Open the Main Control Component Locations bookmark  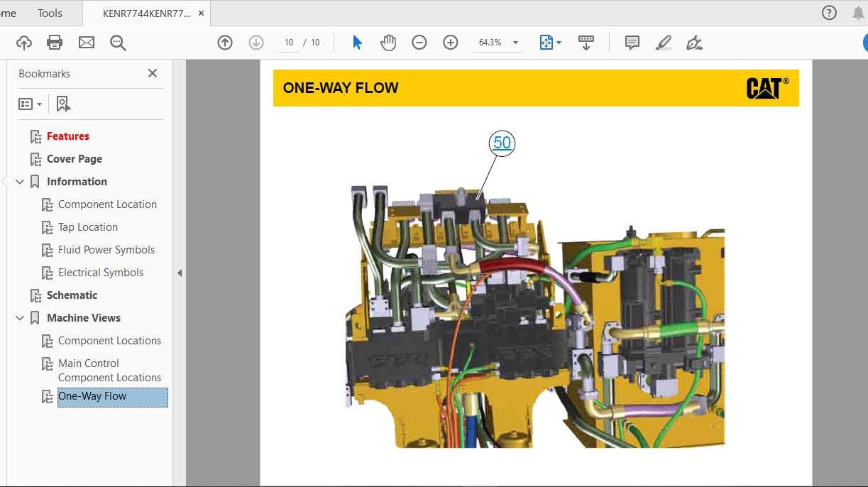110,370
